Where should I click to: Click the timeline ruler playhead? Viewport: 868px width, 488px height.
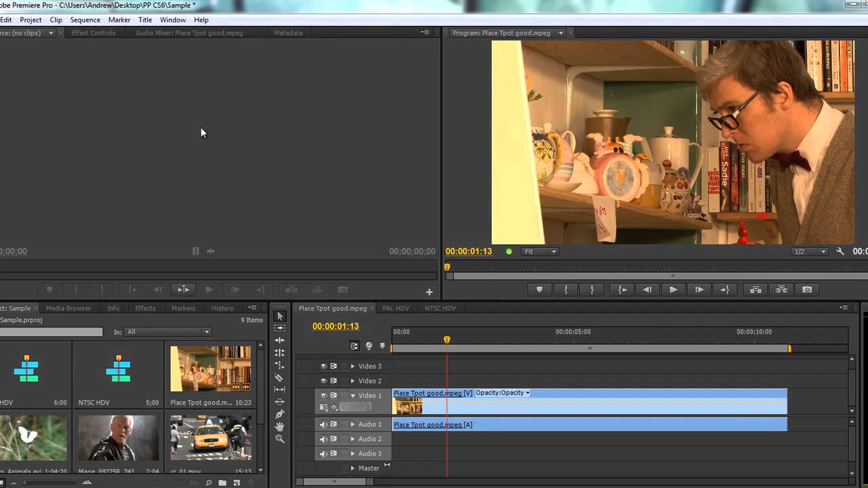tap(447, 340)
